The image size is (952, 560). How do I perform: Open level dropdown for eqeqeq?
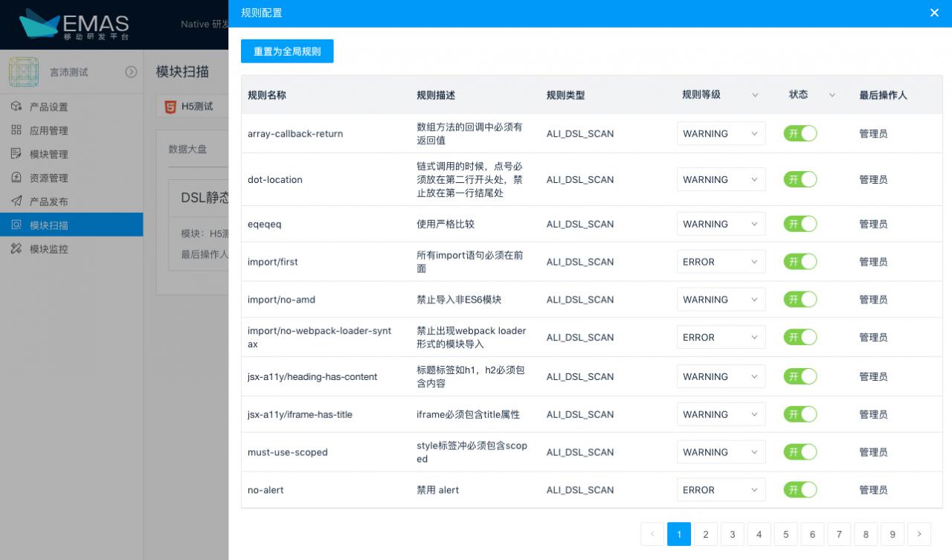721,224
